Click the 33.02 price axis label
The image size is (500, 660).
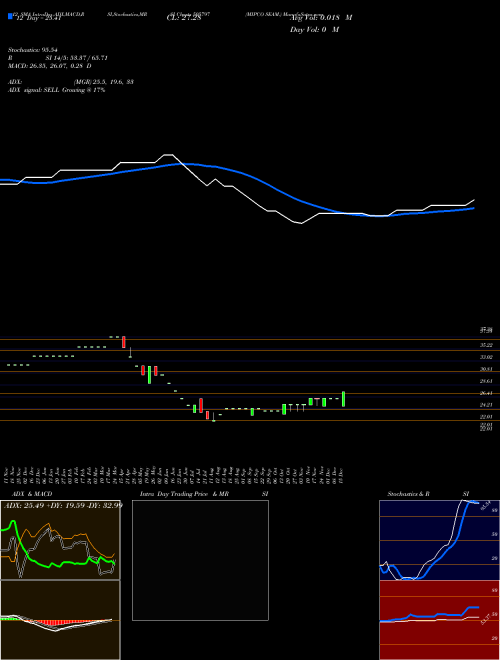tap(487, 357)
